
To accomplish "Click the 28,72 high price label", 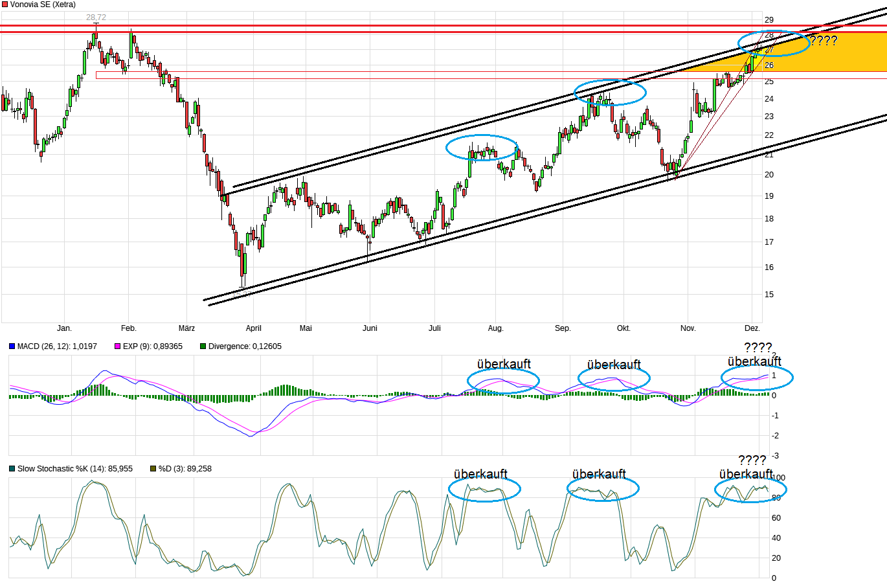I will pyautogui.click(x=96, y=17).
